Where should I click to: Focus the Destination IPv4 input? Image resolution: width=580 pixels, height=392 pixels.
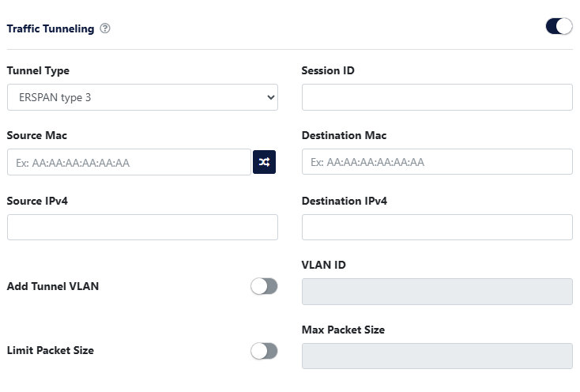click(437, 227)
